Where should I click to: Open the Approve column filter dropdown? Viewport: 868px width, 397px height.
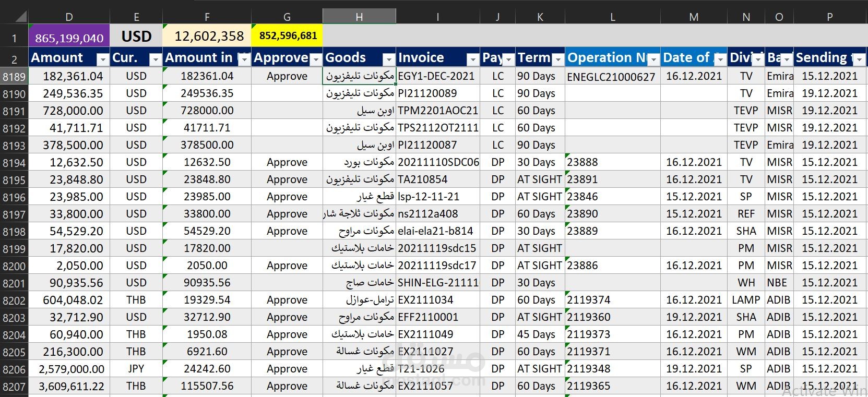click(x=316, y=59)
